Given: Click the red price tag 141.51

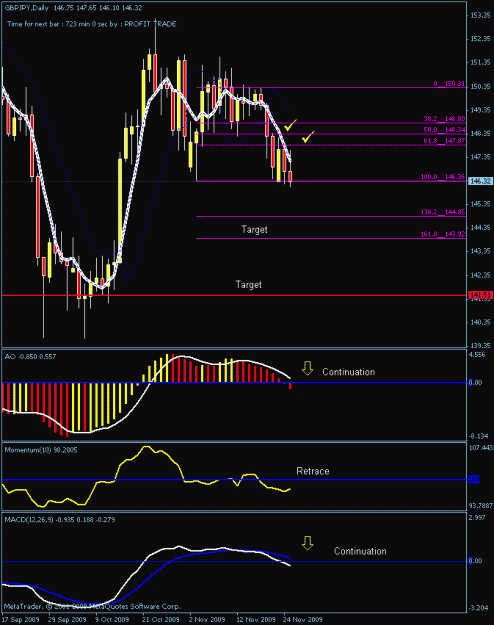Looking at the screenshot, I should point(480,295).
